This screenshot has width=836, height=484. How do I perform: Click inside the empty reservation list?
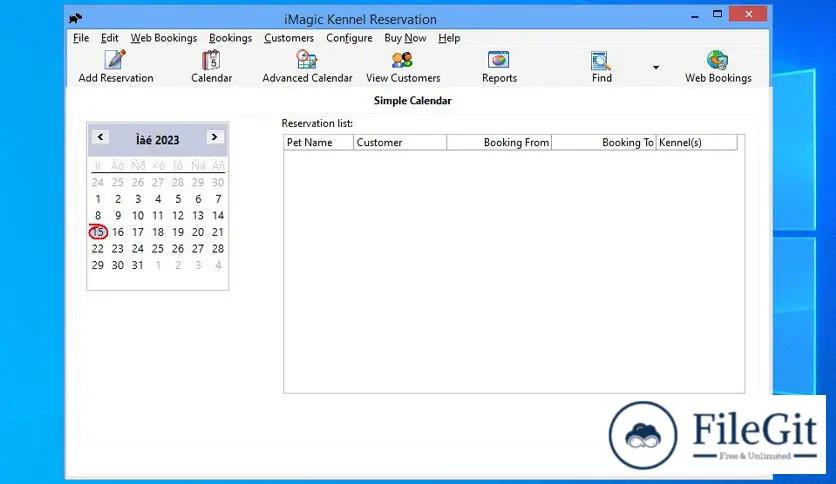pyautogui.click(x=514, y=271)
